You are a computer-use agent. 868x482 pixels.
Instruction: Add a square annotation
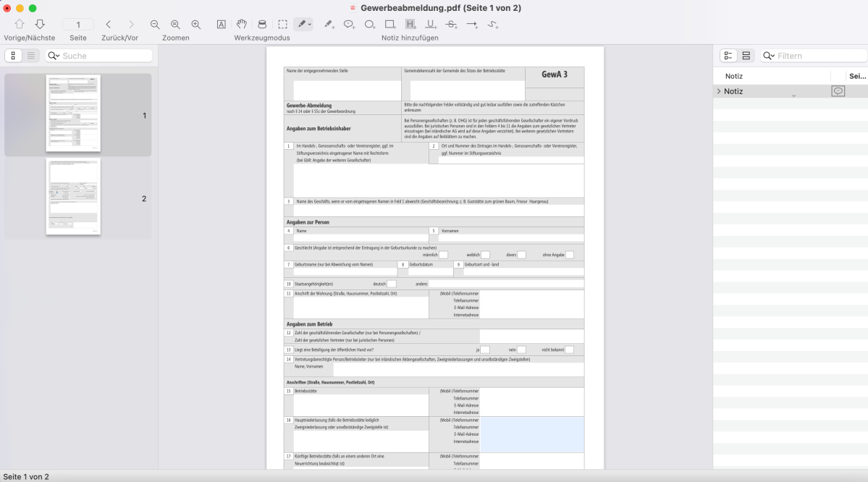[x=391, y=24]
